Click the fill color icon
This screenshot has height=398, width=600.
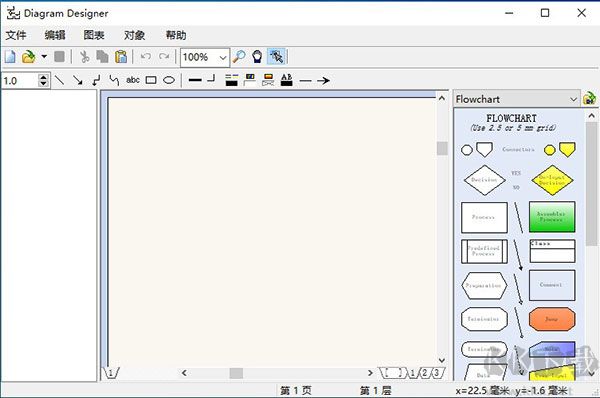pyautogui.click(x=250, y=80)
